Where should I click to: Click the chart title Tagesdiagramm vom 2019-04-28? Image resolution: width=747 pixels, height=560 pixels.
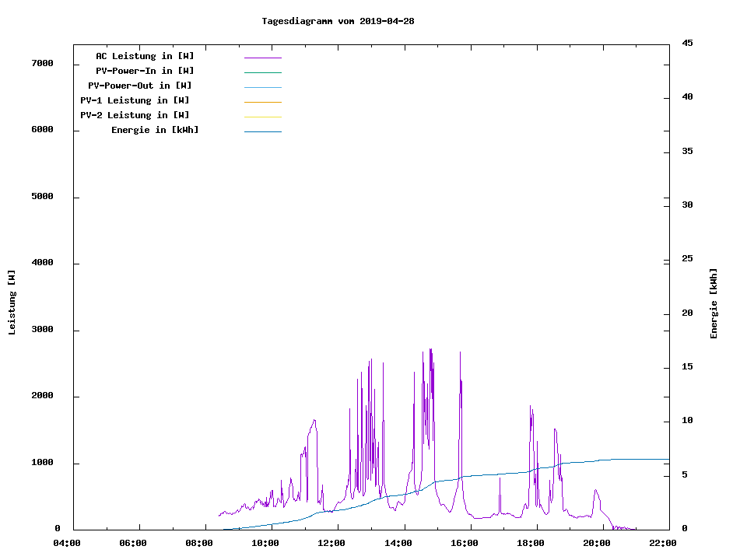click(338, 21)
